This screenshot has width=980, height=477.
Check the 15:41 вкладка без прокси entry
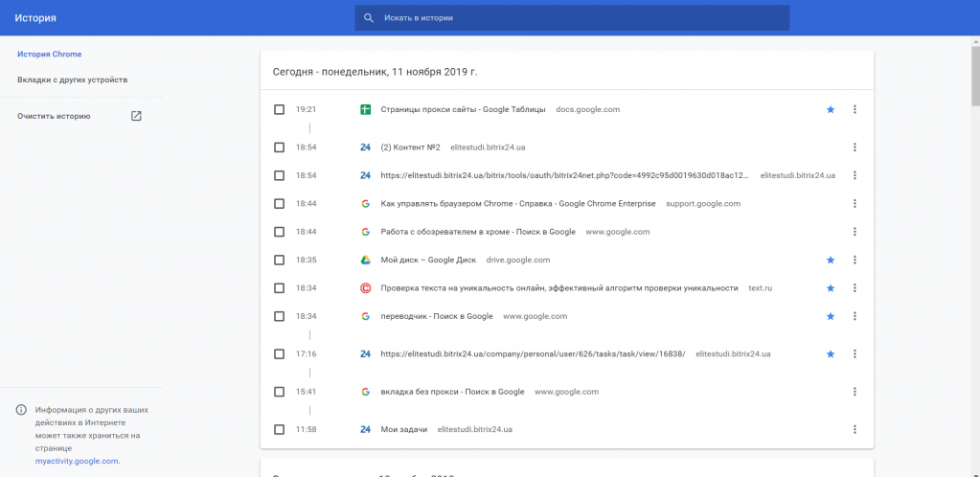click(x=280, y=392)
